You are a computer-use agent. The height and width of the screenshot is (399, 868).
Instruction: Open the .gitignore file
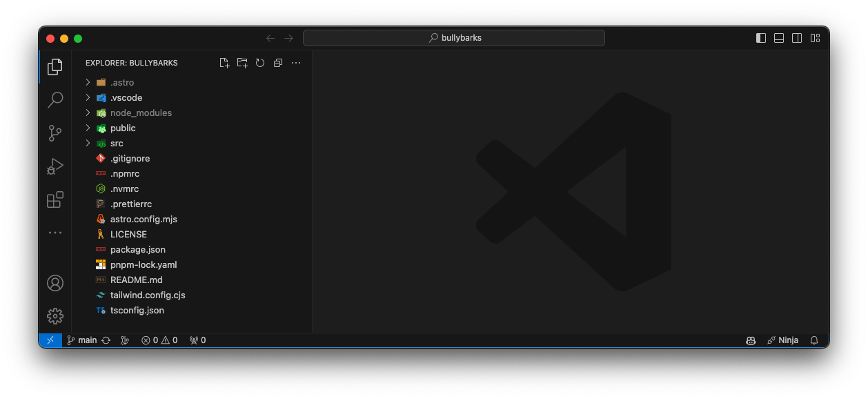(x=192, y=158)
